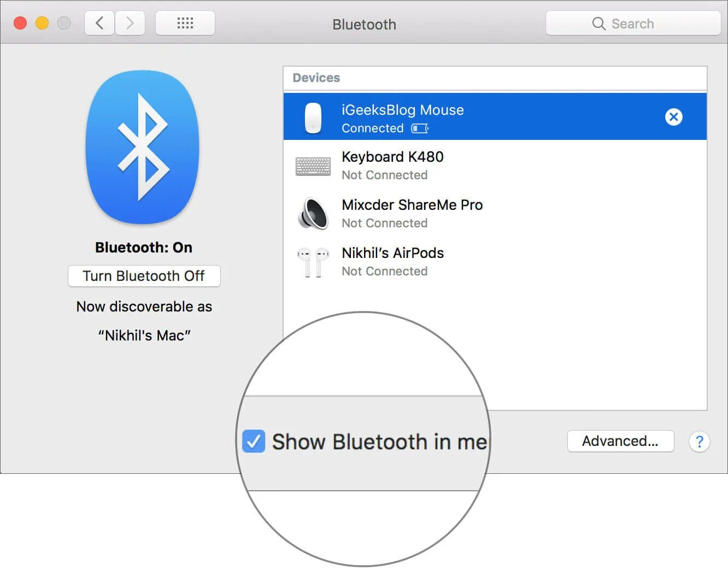Focus the Search input field
728x570 pixels.
(633, 23)
